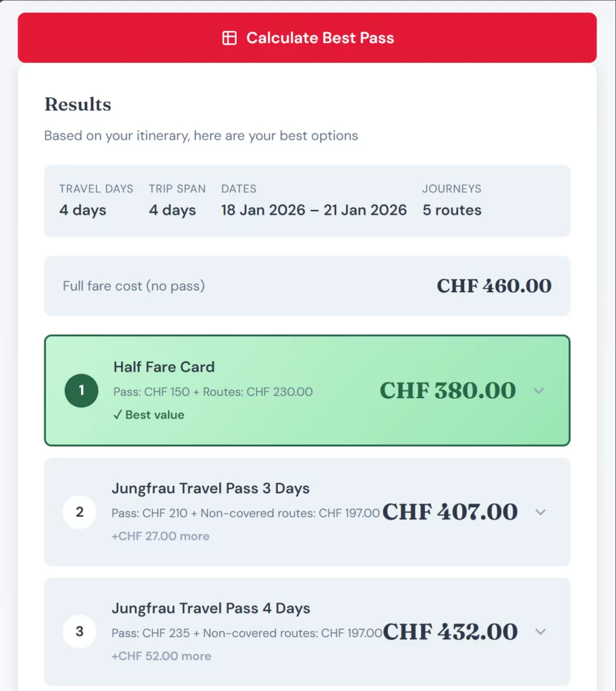Click the 18 Jan 2026 – 21 Jan 2026 dates
This screenshot has height=691, width=616.
(x=314, y=210)
